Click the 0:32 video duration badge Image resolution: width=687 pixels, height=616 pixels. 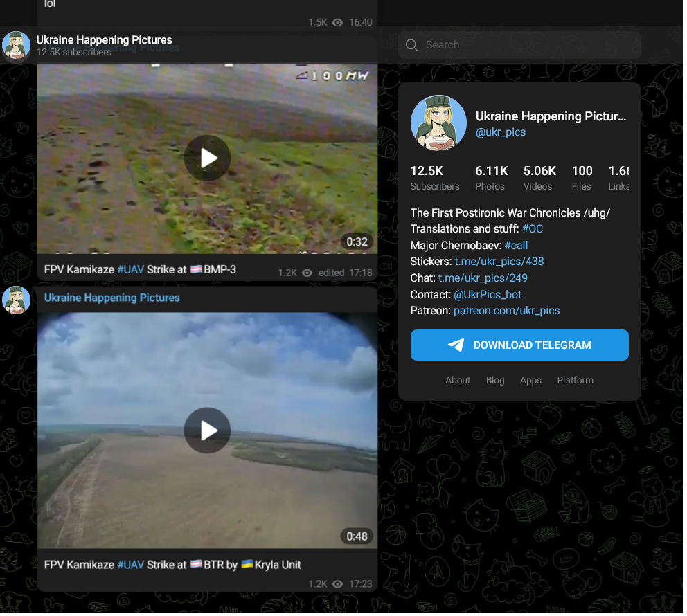pyautogui.click(x=357, y=242)
